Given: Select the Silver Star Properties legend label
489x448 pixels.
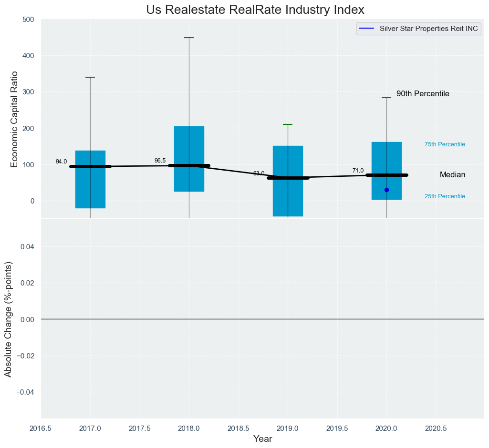Looking at the screenshot, I should 429,29.
